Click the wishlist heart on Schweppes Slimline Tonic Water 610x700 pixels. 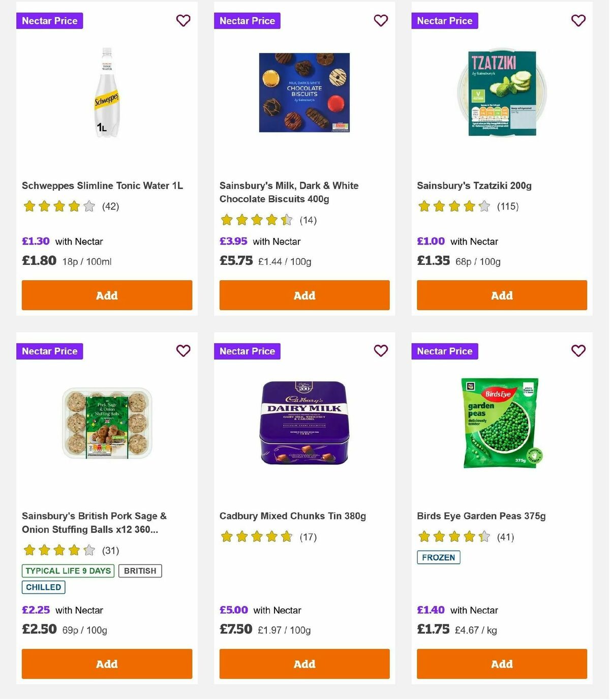[183, 21]
